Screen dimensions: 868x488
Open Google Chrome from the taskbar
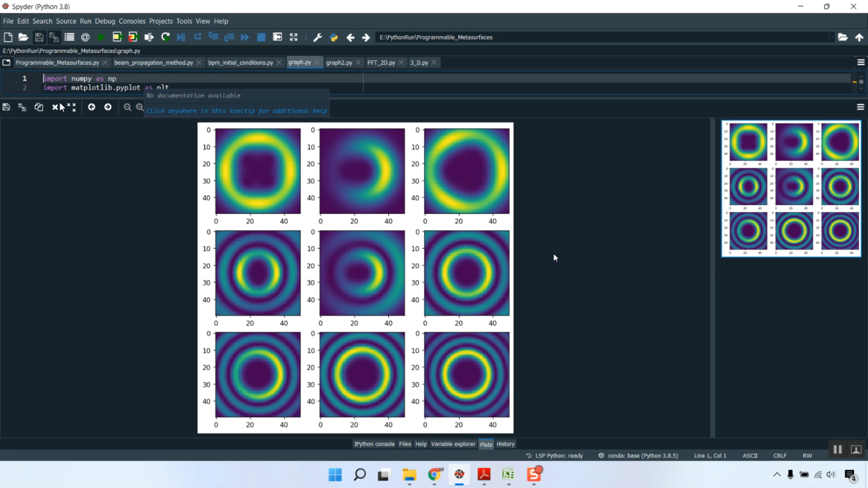pyautogui.click(x=435, y=474)
